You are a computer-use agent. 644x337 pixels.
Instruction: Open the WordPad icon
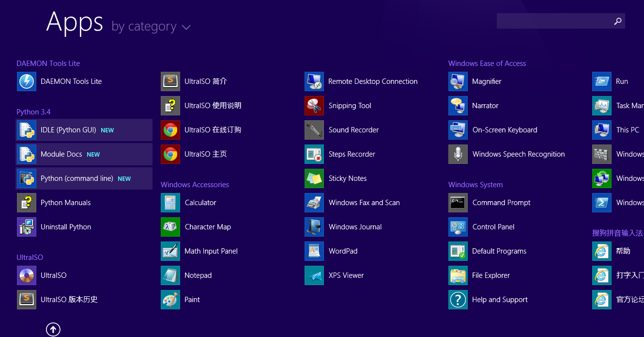click(314, 251)
